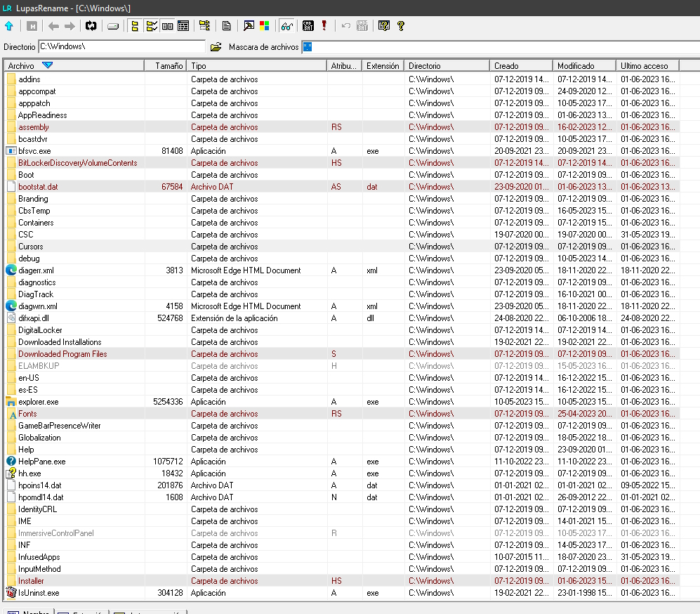Select the hpoins14.dat file name
Viewport: 700px width, 614px height.
click(40, 485)
